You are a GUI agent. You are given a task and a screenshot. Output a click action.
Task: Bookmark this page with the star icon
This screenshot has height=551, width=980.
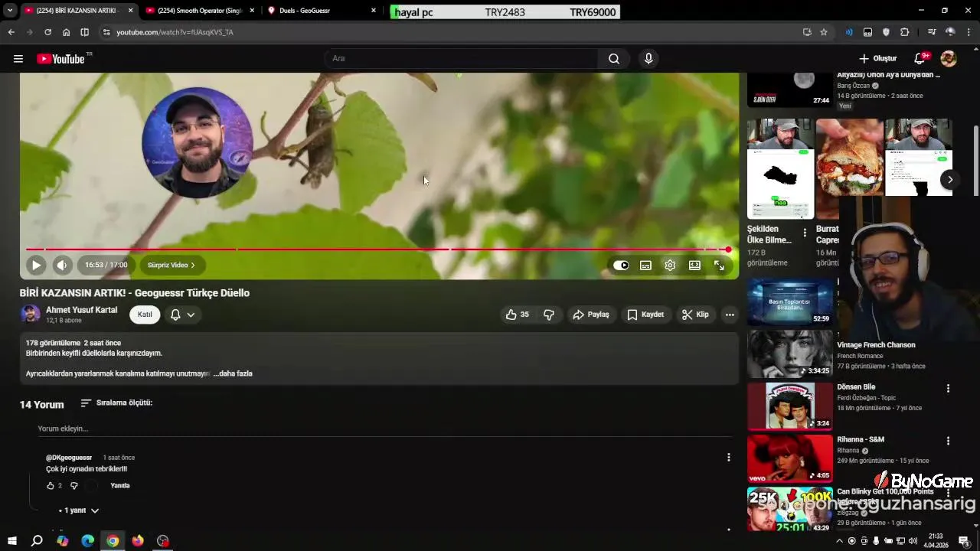coord(824,32)
